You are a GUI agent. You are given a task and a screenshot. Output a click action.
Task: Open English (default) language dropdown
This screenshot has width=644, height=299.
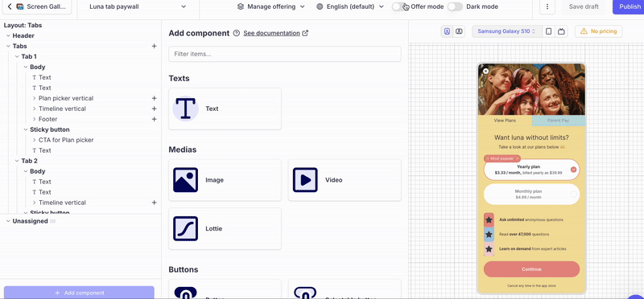click(350, 6)
